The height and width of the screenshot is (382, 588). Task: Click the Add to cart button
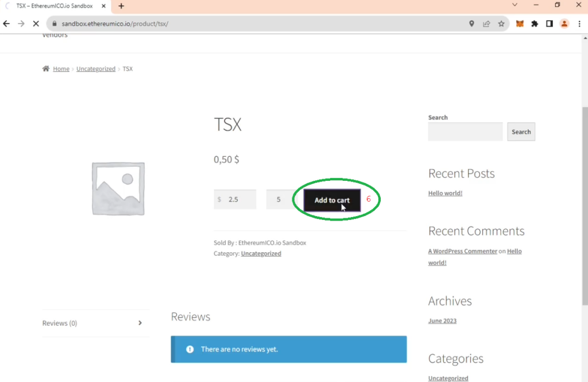[332, 200]
